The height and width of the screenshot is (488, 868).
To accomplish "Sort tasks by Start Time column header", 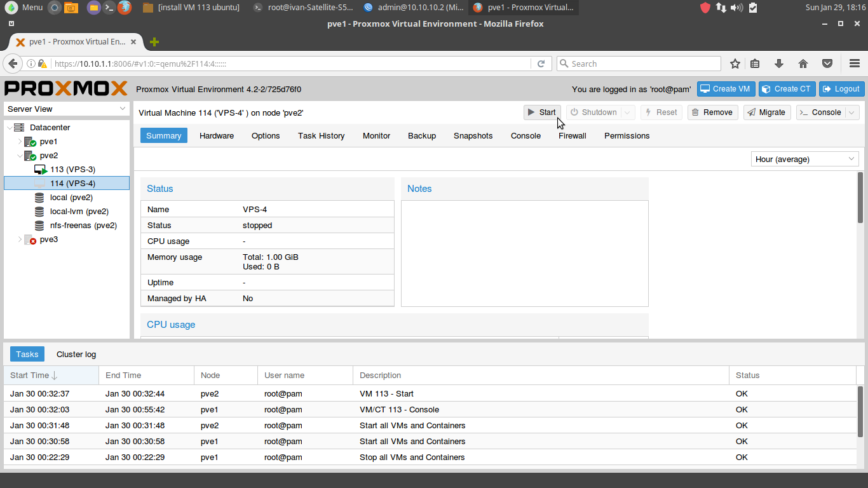I will 51,376.
